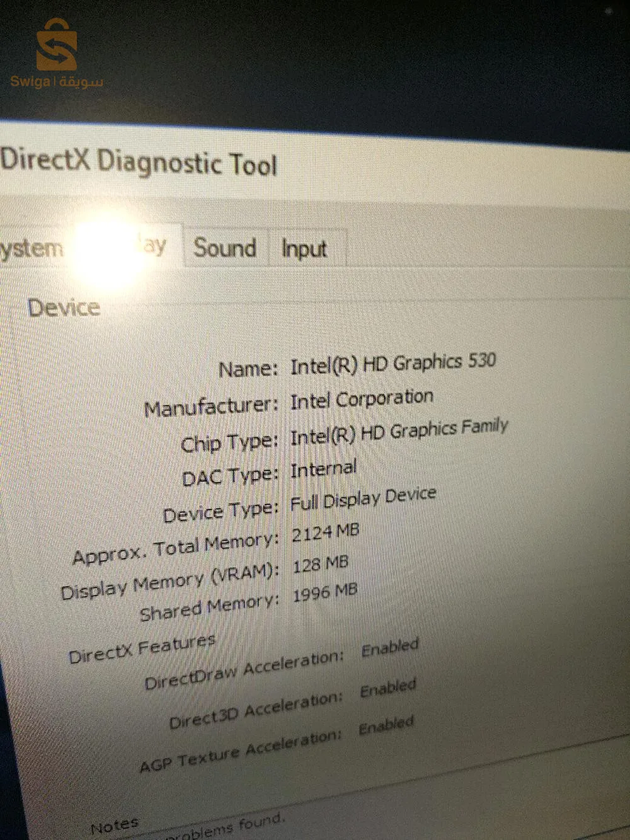Click the DirectDraw Acceleration 'Enabled' value
Image resolution: width=630 pixels, height=840 pixels.
390,648
